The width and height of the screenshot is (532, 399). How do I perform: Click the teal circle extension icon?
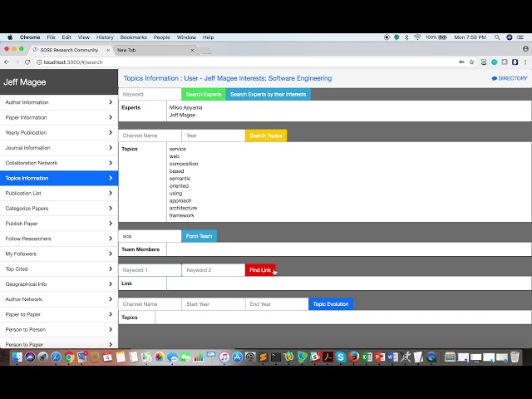tap(495, 62)
